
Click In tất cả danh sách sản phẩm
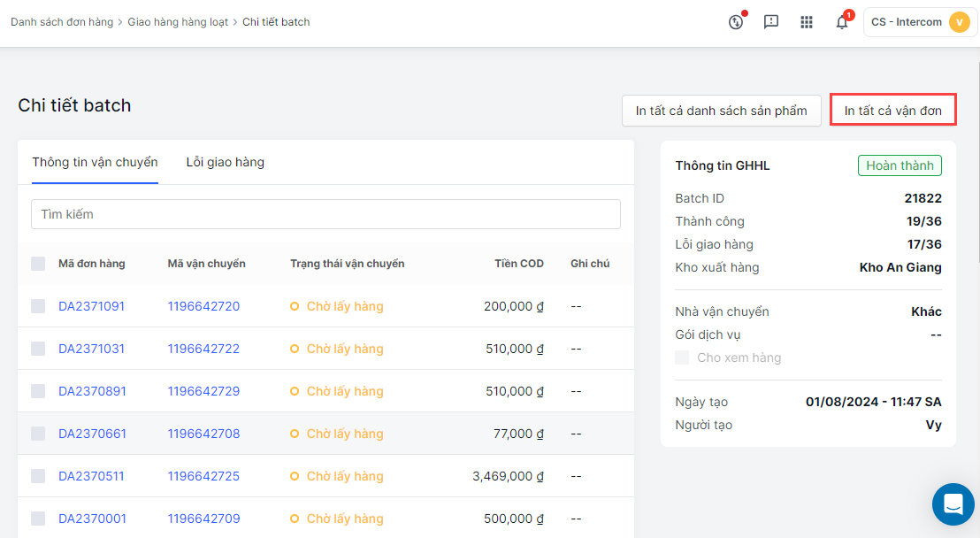point(721,111)
